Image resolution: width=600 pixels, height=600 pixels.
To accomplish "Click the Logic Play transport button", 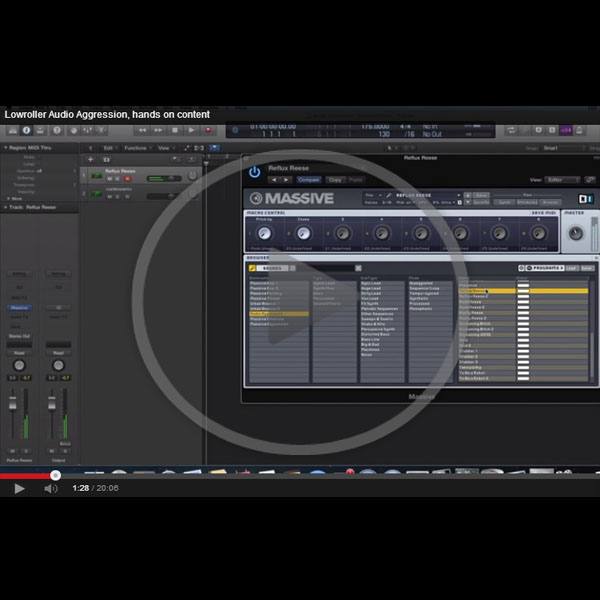I will [191, 130].
